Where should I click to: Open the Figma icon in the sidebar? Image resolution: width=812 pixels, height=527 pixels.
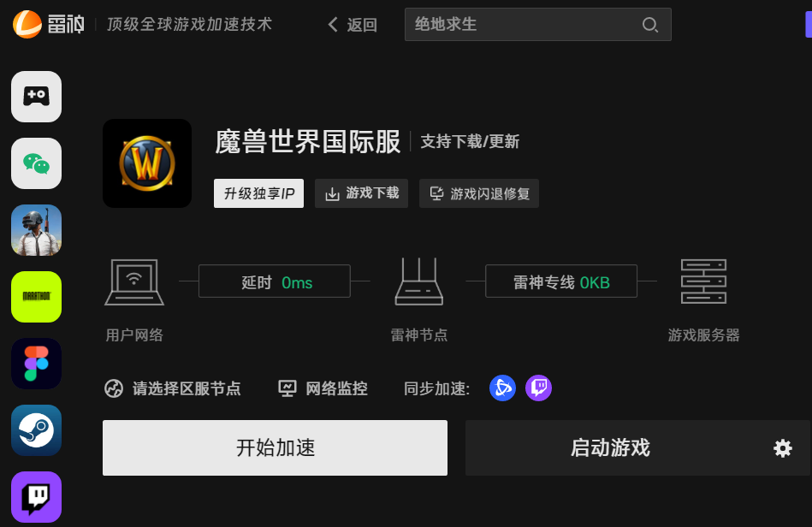[x=35, y=364]
